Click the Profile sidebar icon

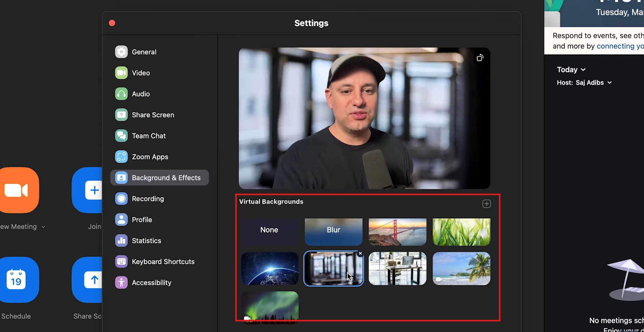click(x=121, y=220)
